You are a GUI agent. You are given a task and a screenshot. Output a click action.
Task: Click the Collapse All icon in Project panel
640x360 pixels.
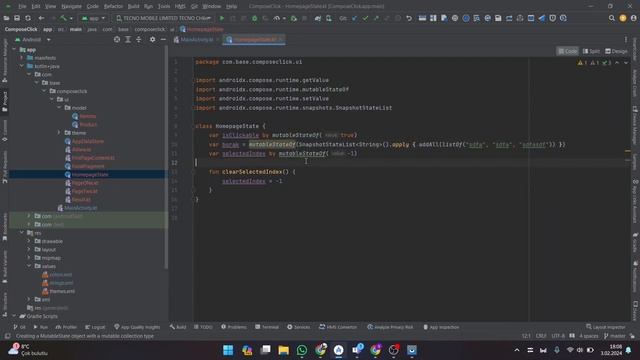139,40
